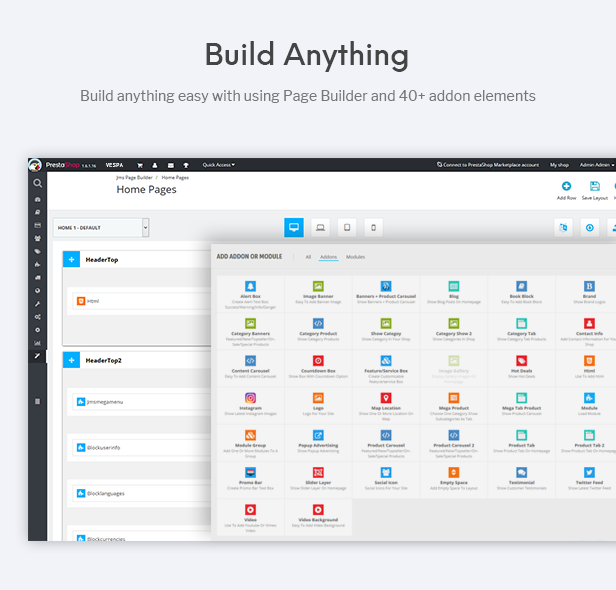Select the Jmsmegamenu module block
Screen dimensions: 616x590
(x=141, y=402)
